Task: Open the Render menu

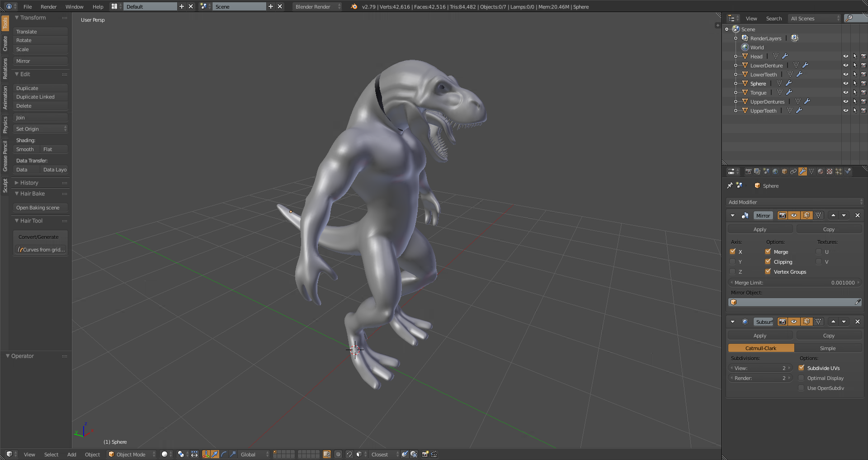Action: 48,6
